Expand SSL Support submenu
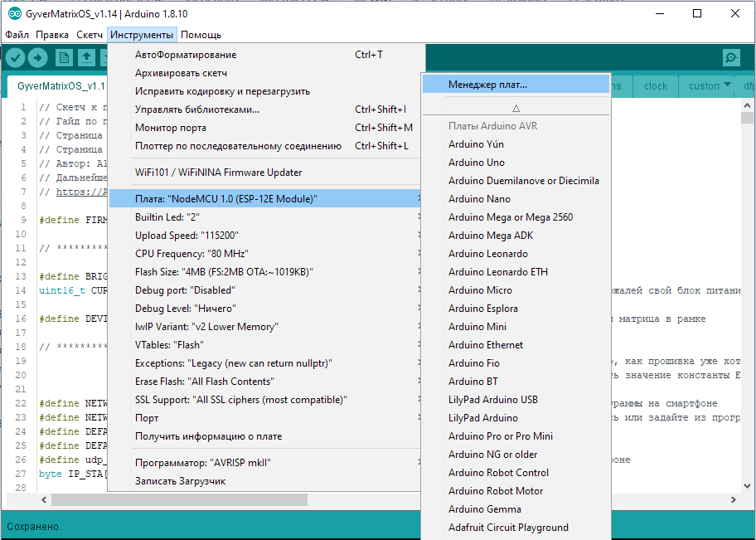The image size is (756, 540). coord(265,400)
